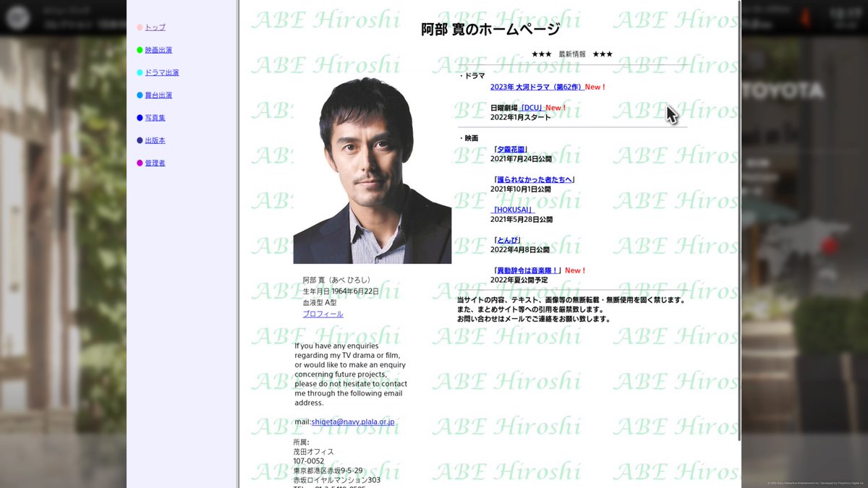
Task: Click the ・ドラマ section label
Action: [x=472, y=75]
